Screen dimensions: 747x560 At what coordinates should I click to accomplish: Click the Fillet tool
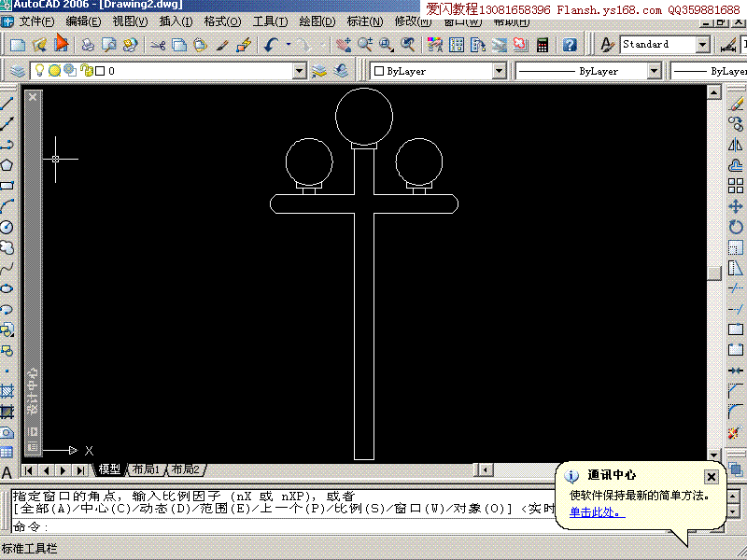(x=736, y=412)
